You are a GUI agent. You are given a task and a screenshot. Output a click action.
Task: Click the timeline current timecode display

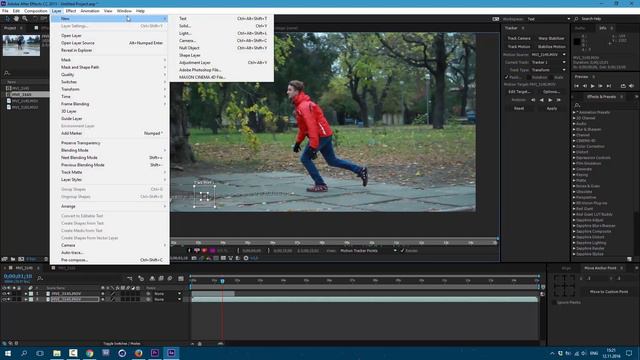click(x=18, y=276)
